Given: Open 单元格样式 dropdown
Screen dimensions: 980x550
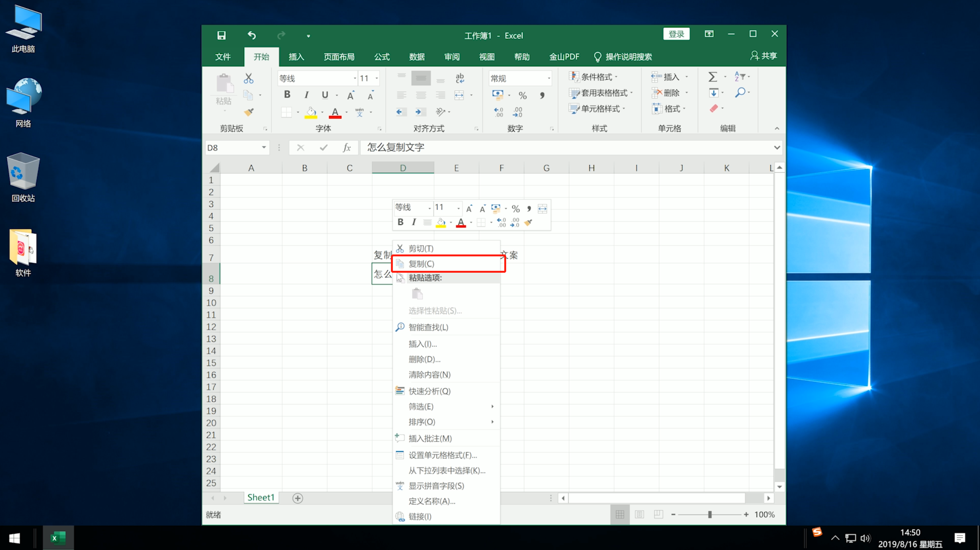Looking at the screenshot, I should click(597, 109).
